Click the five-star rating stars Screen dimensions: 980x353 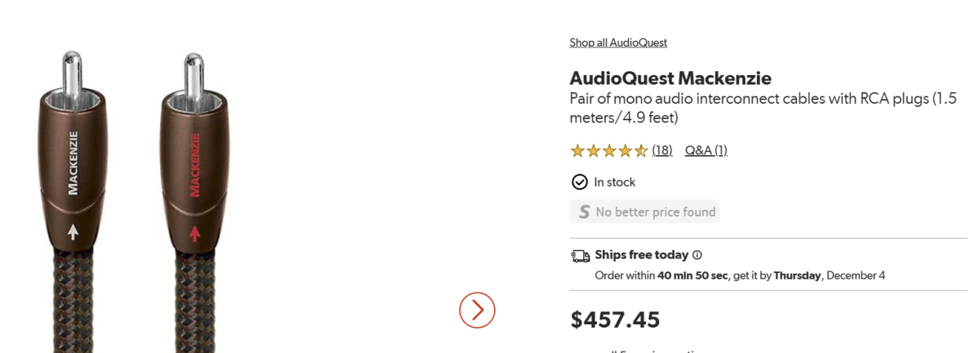coord(608,150)
